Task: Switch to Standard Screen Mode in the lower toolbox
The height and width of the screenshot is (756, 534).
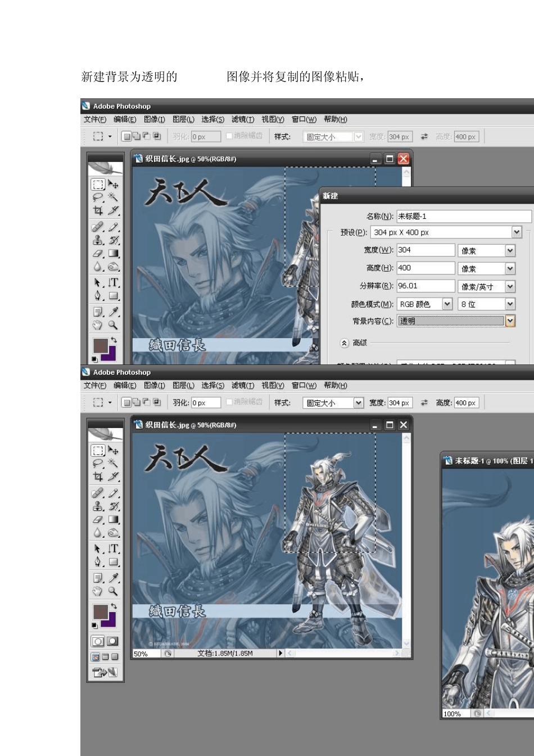Action: point(96,656)
